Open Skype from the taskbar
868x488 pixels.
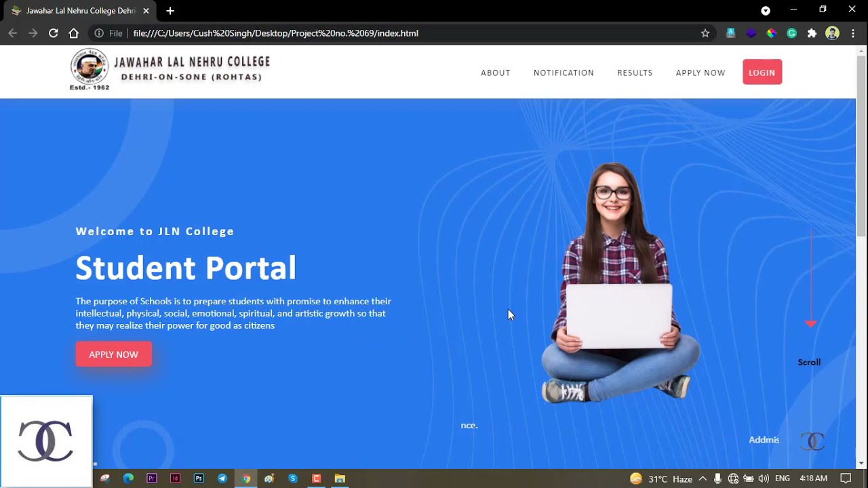tap(293, 479)
